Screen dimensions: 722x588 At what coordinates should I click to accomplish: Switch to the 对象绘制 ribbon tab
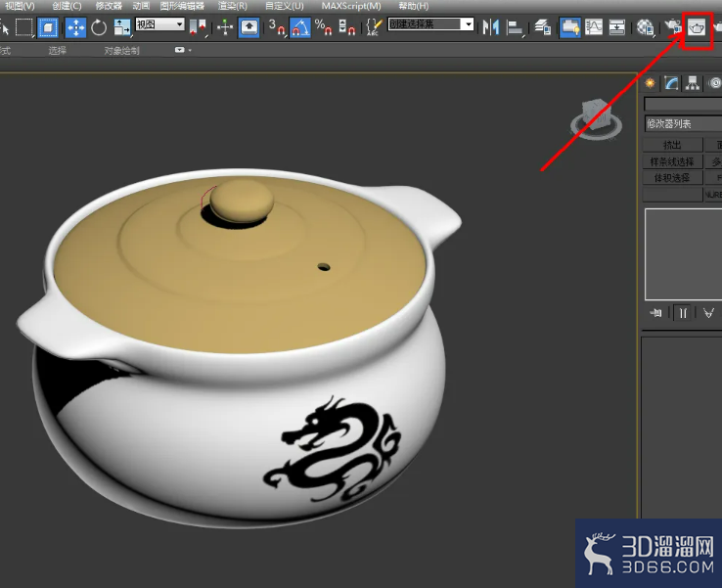coord(121,51)
